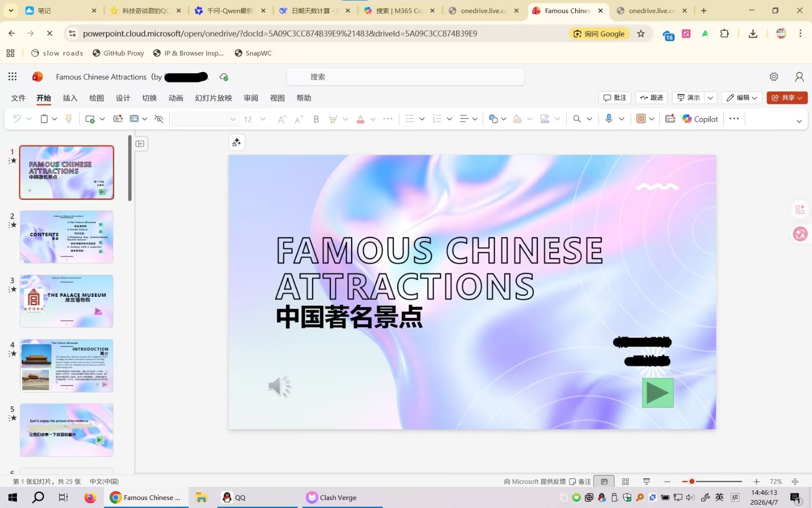Click the 共享 share button
Image resolution: width=812 pixels, height=508 pixels.
click(787, 97)
